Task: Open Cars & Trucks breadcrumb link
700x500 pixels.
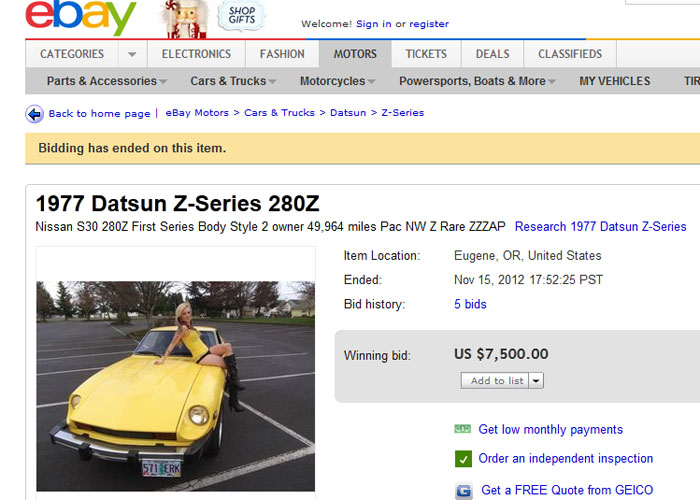Action: click(279, 113)
